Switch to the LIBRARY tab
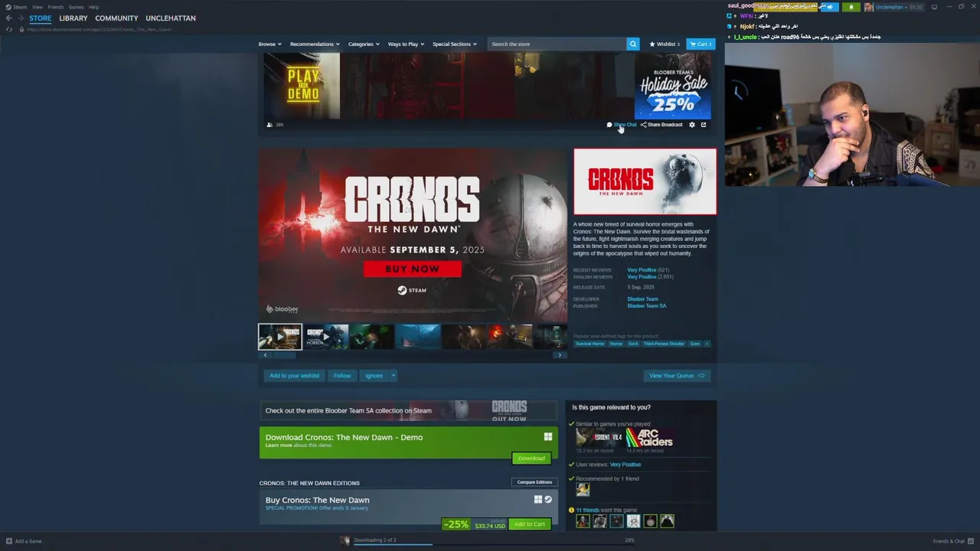The image size is (980, 551). click(x=73, y=18)
